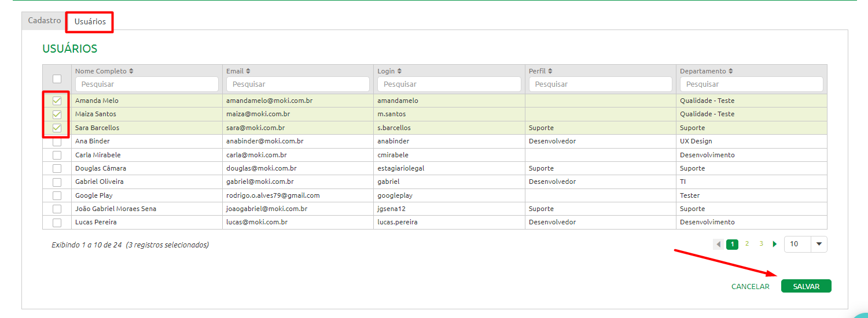Focus the Departamento search field
Image resolution: width=868 pixels, height=318 pixels.
tap(752, 84)
